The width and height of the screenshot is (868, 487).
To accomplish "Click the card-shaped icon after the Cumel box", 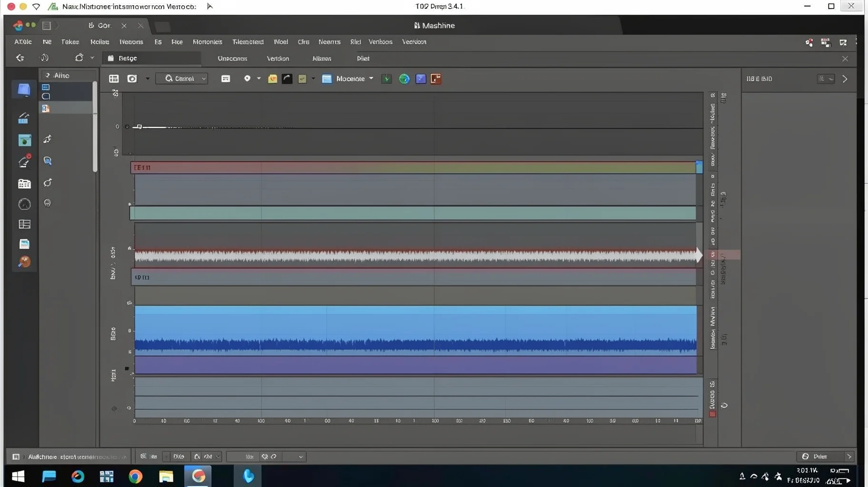I will [226, 78].
